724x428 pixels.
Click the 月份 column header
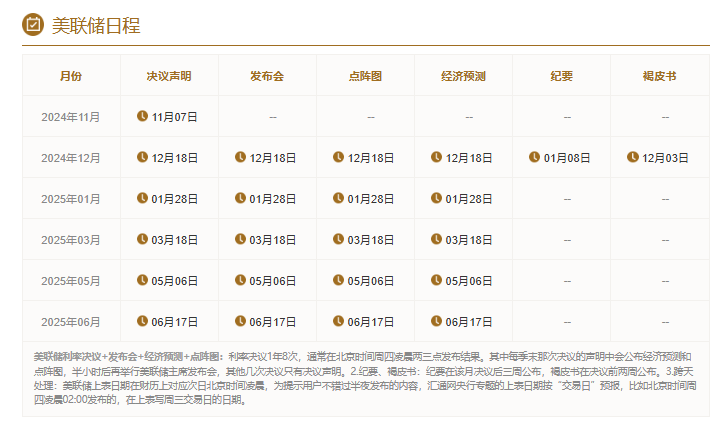[71, 76]
